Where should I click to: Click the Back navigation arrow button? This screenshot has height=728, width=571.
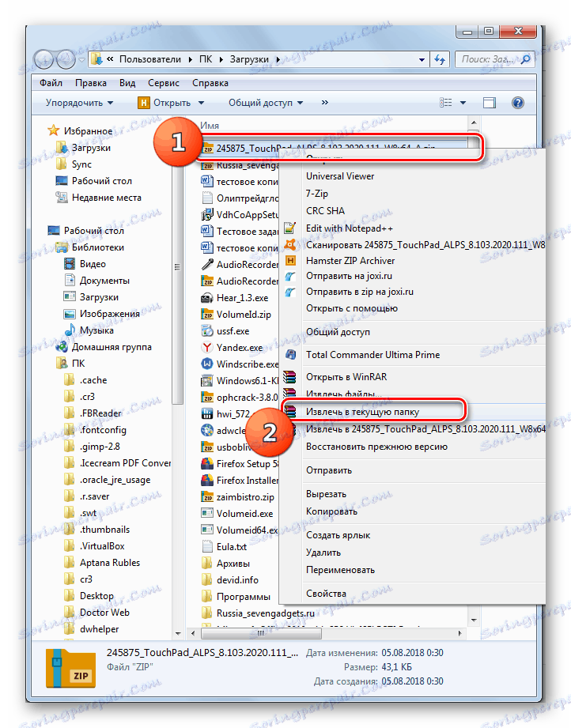[x=44, y=59]
